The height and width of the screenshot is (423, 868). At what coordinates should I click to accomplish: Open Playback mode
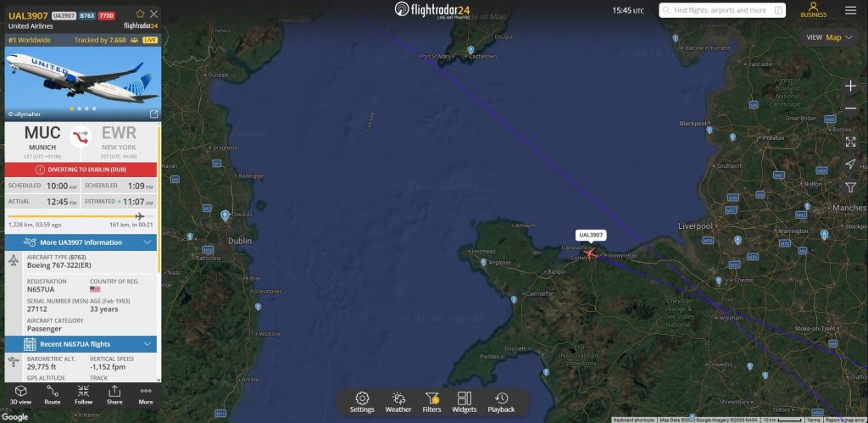501,402
